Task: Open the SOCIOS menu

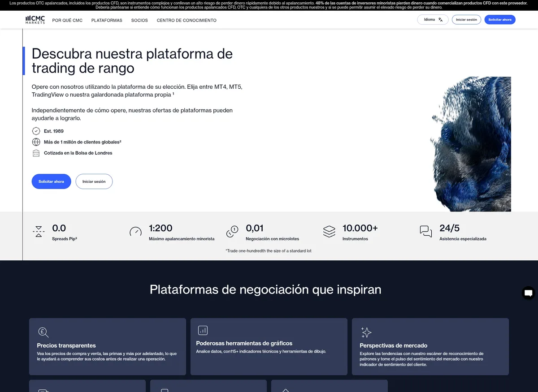Action: click(x=139, y=20)
